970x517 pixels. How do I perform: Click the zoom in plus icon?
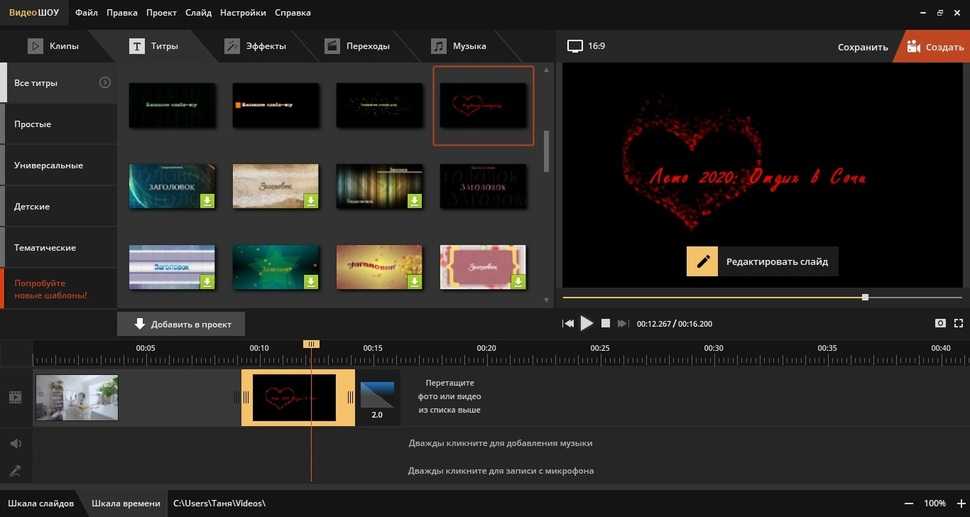point(960,503)
